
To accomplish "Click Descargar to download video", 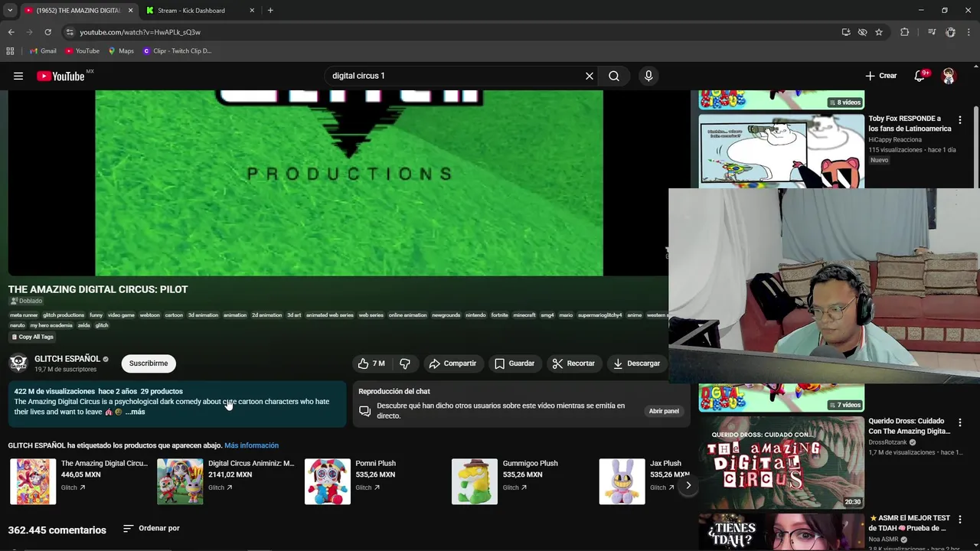I will 636,364.
